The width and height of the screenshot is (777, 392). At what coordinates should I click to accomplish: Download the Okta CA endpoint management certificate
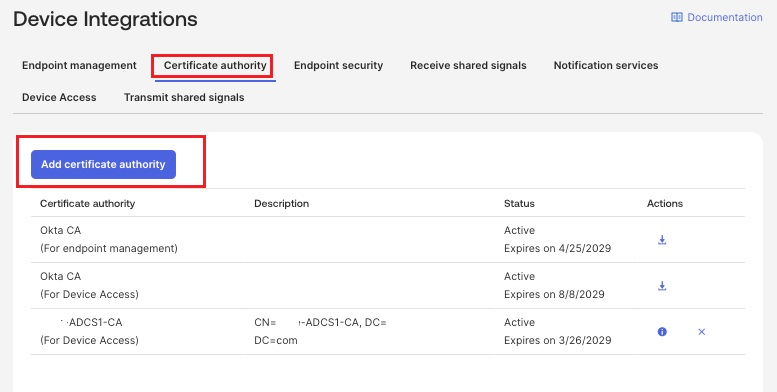pyautogui.click(x=662, y=240)
